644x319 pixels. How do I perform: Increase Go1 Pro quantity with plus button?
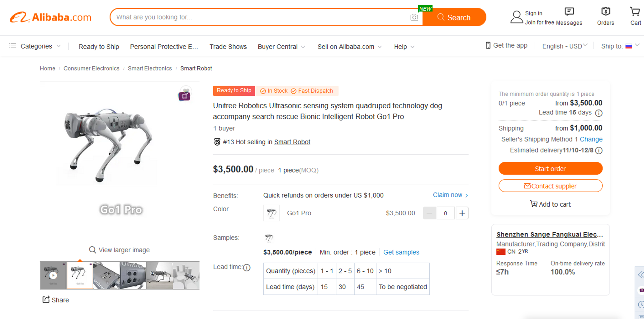click(462, 213)
